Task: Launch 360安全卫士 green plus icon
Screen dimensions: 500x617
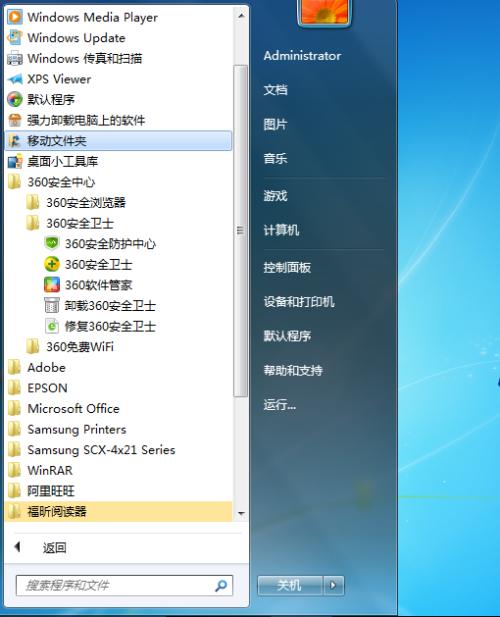Action: click(x=52, y=264)
